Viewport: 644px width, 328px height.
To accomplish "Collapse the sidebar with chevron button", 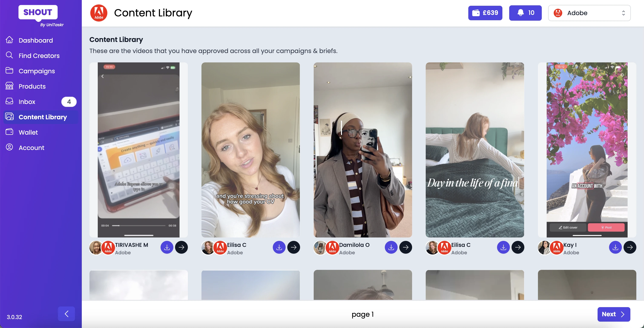I will [x=66, y=314].
